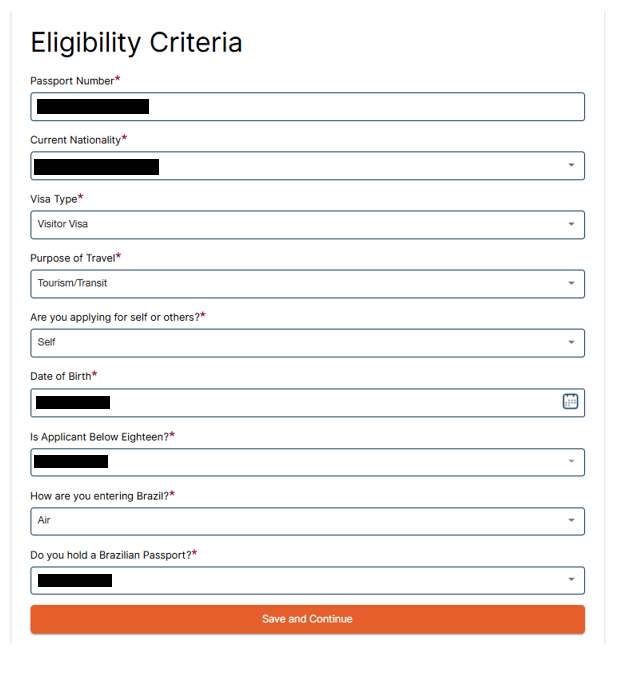Click the "Eligibility Criteria" page heading
The image size is (618, 692).
(136, 43)
